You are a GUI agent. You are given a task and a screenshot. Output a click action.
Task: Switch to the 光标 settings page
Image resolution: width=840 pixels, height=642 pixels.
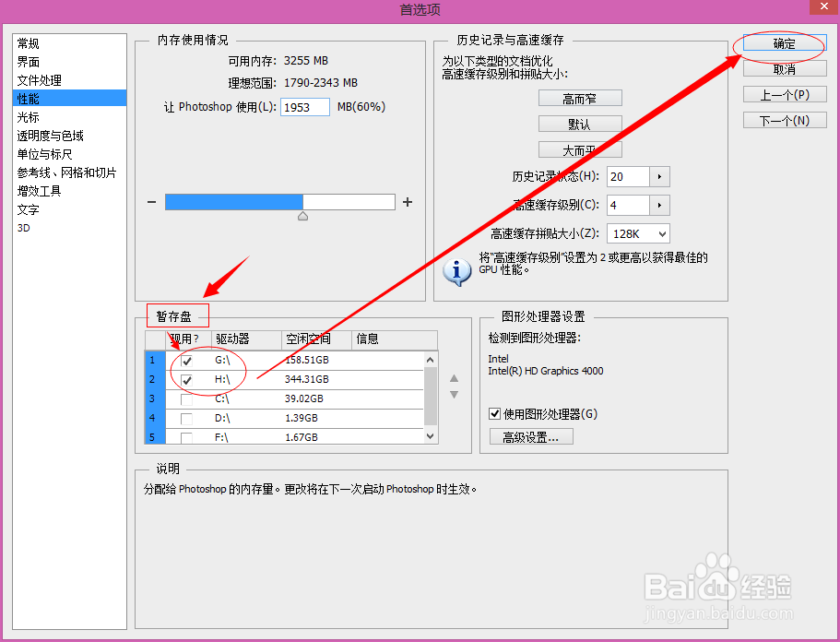pos(28,116)
